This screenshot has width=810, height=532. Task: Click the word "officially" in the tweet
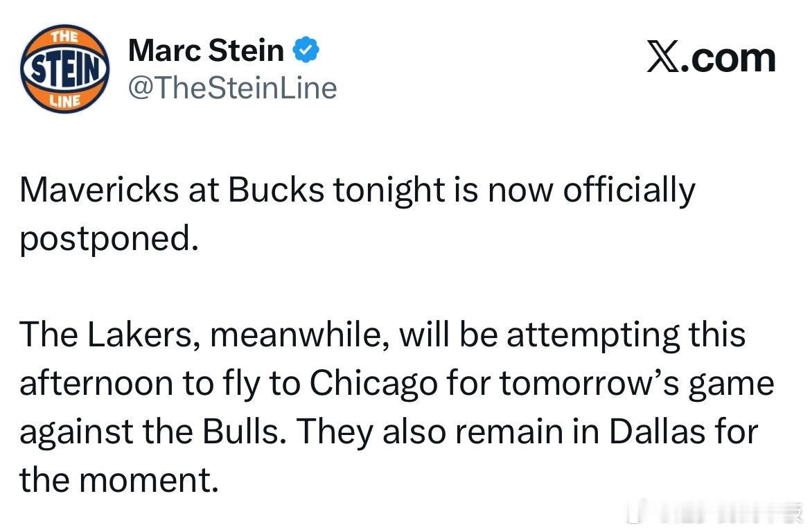[628, 190]
